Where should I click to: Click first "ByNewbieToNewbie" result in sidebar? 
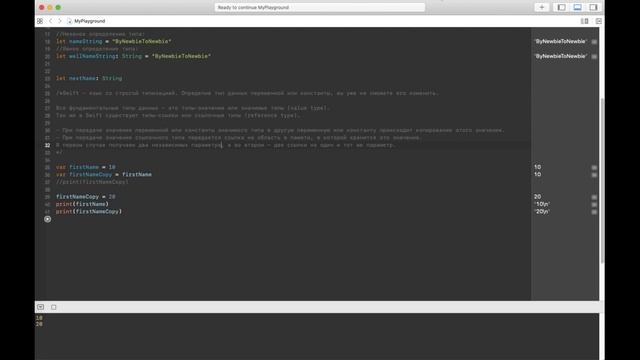(x=560, y=41)
